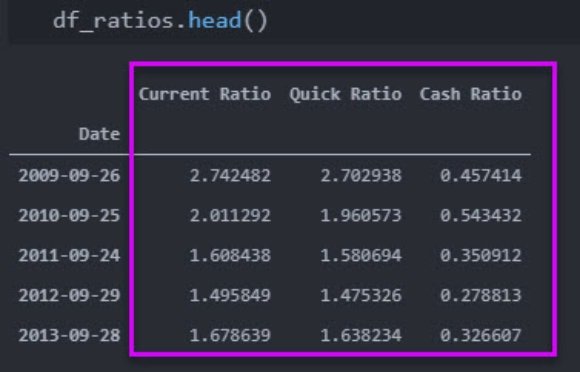Viewport: 580px width, 372px height.
Task: Click the Cash Ratio value 0.326607
Action: (x=481, y=335)
